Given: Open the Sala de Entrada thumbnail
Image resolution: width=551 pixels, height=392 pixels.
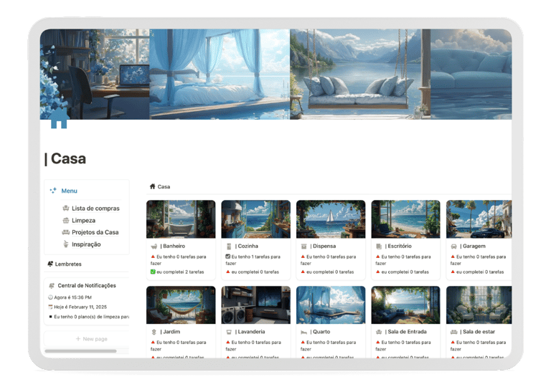Looking at the screenshot, I should [x=405, y=305].
